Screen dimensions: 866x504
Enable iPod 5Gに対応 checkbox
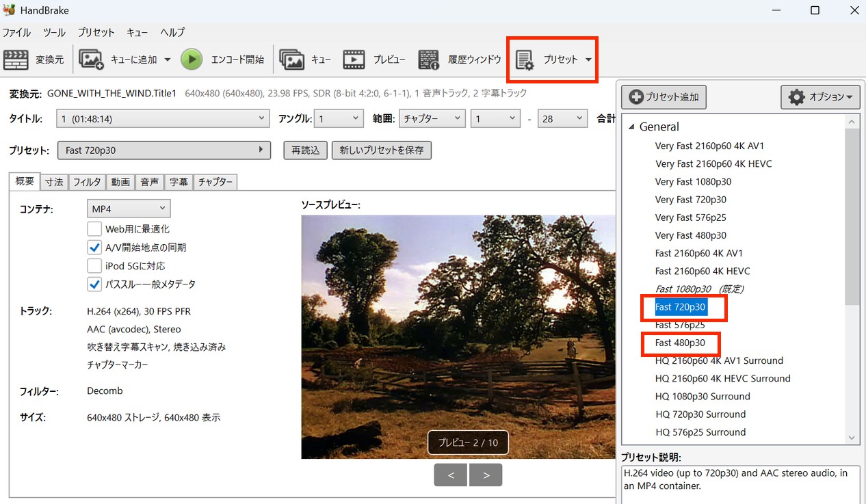tap(94, 266)
